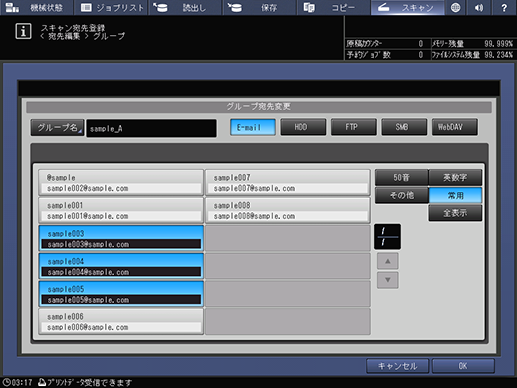
Task: Select the FTP destination type
Action: [x=354, y=127]
